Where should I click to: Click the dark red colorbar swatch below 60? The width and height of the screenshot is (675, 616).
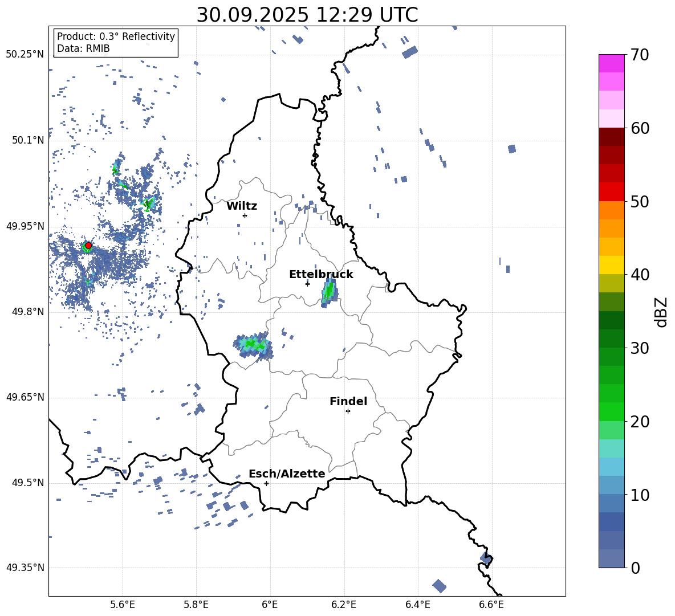[611, 137]
